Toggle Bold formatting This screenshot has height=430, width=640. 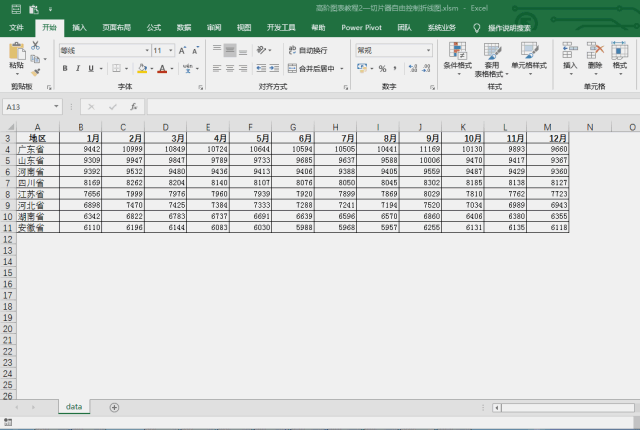(x=65, y=68)
